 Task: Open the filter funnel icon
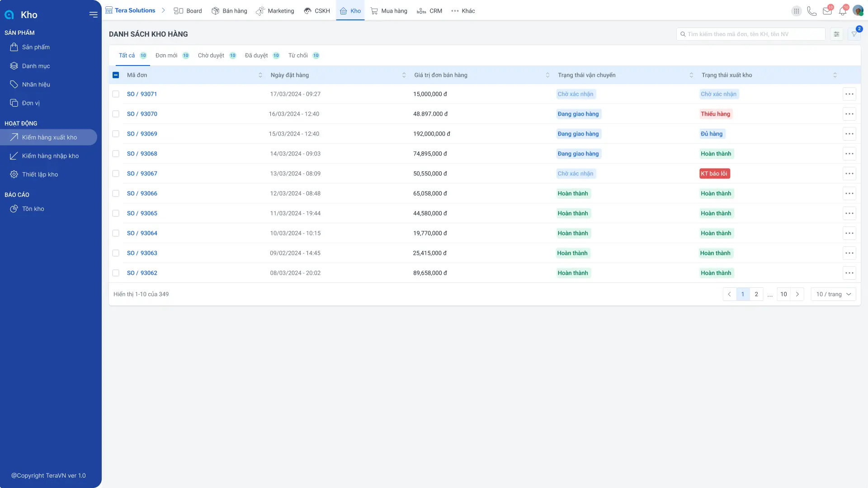[854, 34]
